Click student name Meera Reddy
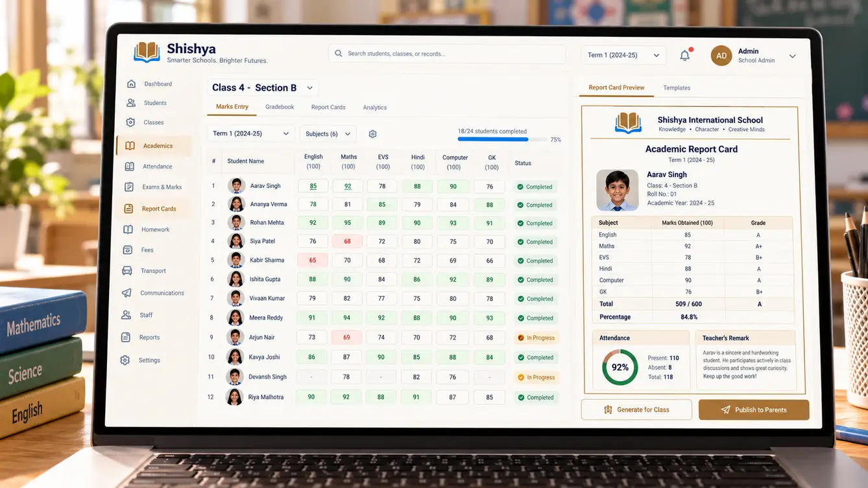 (266, 318)
